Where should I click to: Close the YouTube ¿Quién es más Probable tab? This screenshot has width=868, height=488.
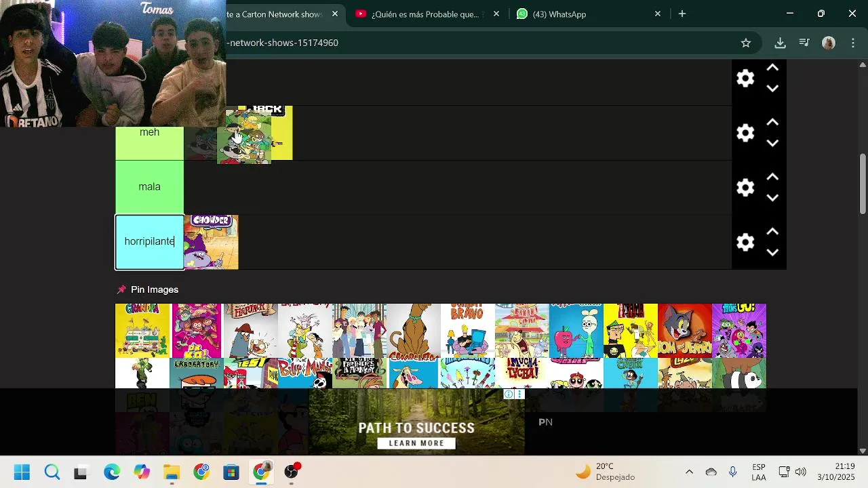click(x=496, y=14)
